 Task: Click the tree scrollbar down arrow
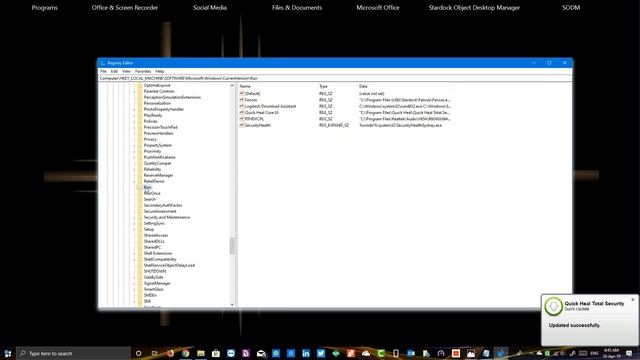click(x=232, y=304)
